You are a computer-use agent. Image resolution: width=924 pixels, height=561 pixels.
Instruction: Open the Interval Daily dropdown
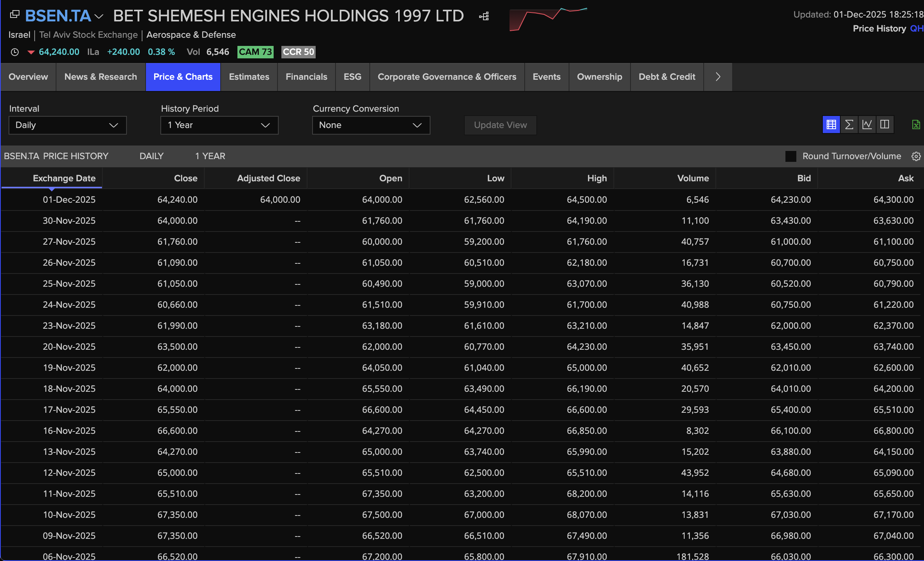coord(67,125)
